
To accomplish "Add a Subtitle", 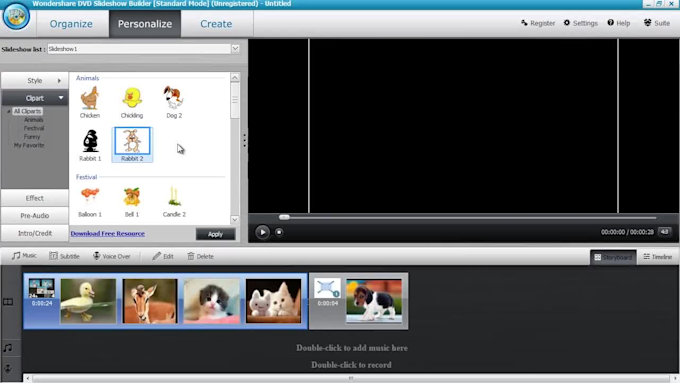I will 64,256.
